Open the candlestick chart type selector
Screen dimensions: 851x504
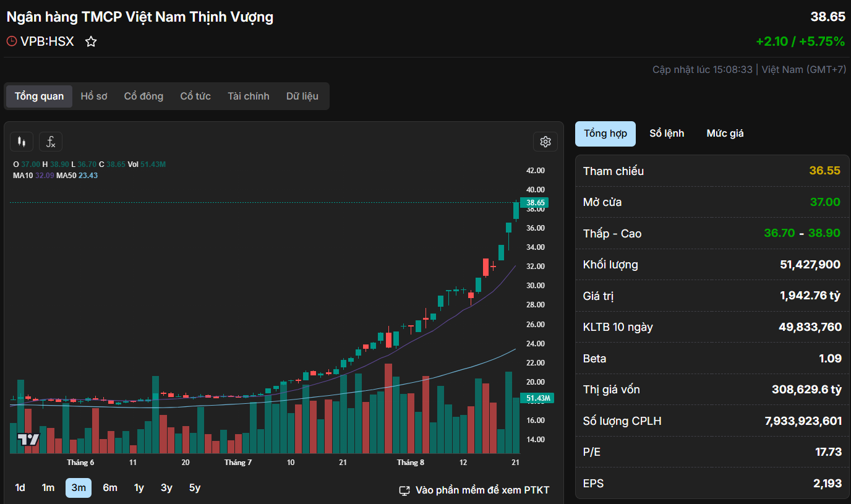[x=22, y=142]
